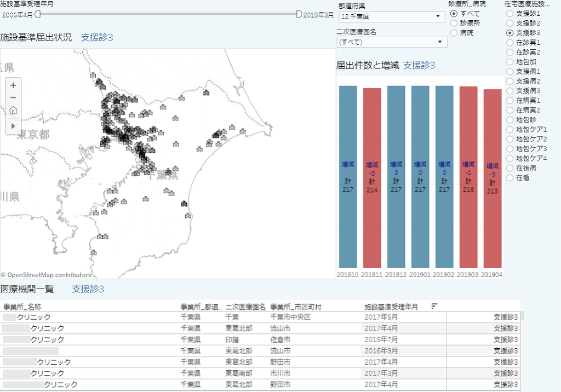
Task: Select 在看 radio option
Action: (x=510, y=177)
